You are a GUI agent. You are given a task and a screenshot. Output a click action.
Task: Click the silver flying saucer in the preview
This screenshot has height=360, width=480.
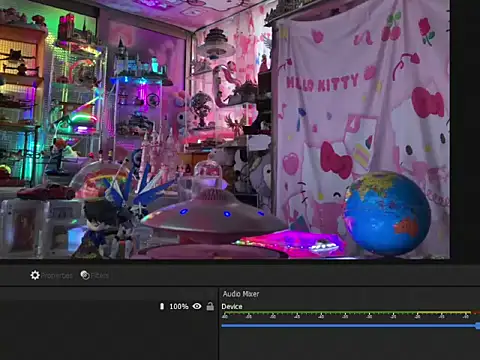tap(213, 213)
